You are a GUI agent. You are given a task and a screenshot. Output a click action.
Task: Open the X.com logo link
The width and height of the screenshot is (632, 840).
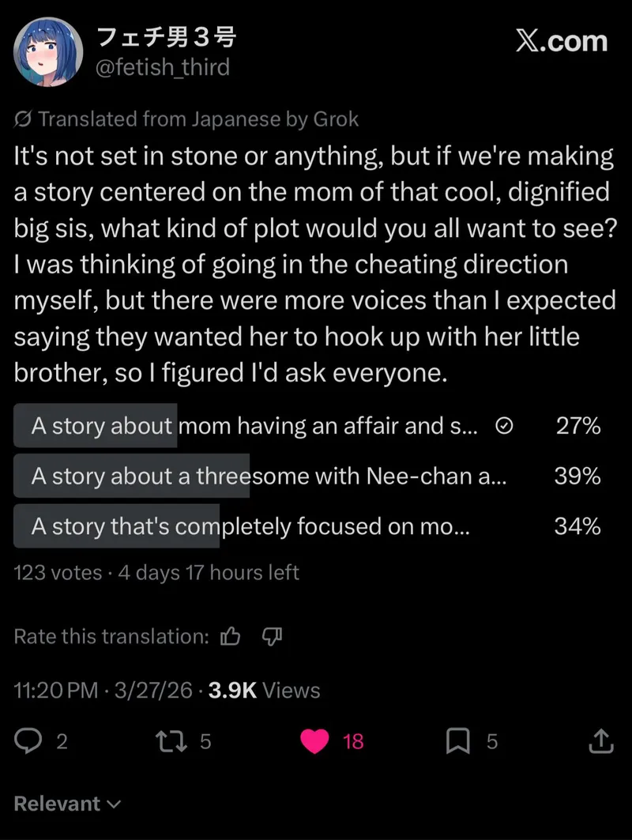pyautogui.click(x=561, y=41)
